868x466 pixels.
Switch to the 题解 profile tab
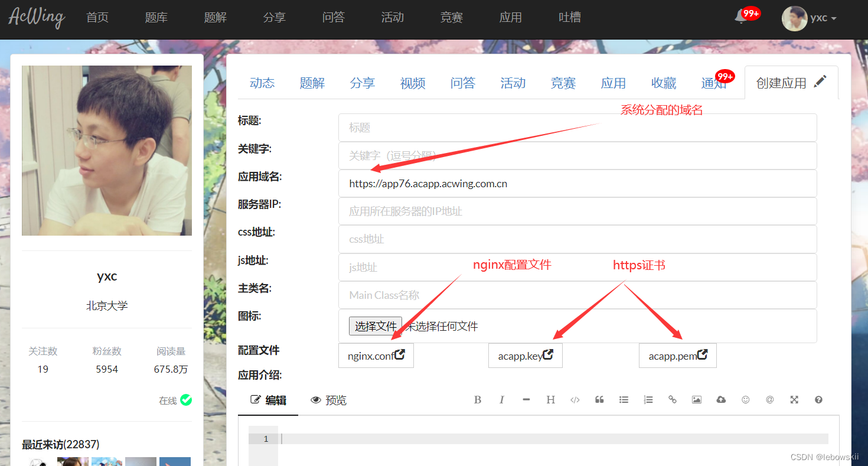click(x=312, y=83)
